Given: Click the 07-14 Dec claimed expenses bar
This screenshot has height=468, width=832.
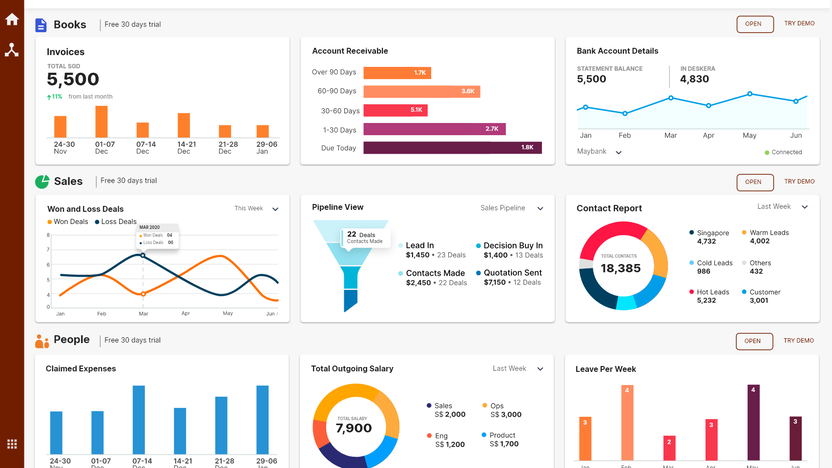Looking at the screenshot, I should [138, 420].
